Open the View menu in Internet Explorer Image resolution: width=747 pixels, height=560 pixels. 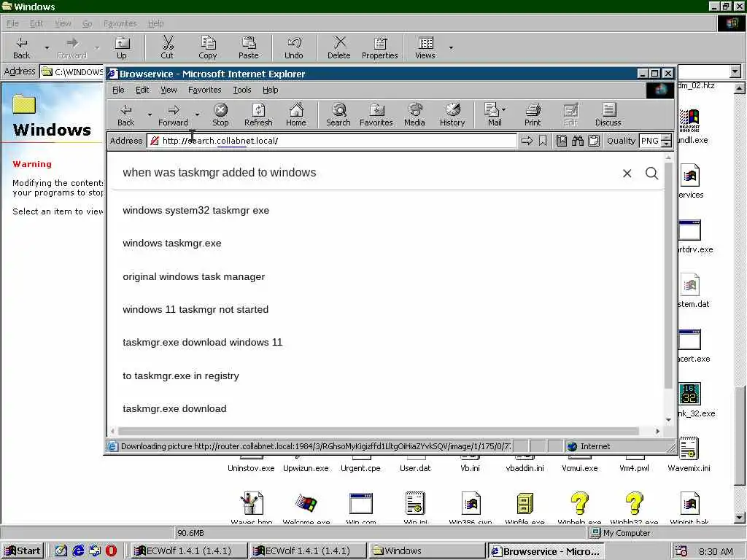(x=169, y=90)
